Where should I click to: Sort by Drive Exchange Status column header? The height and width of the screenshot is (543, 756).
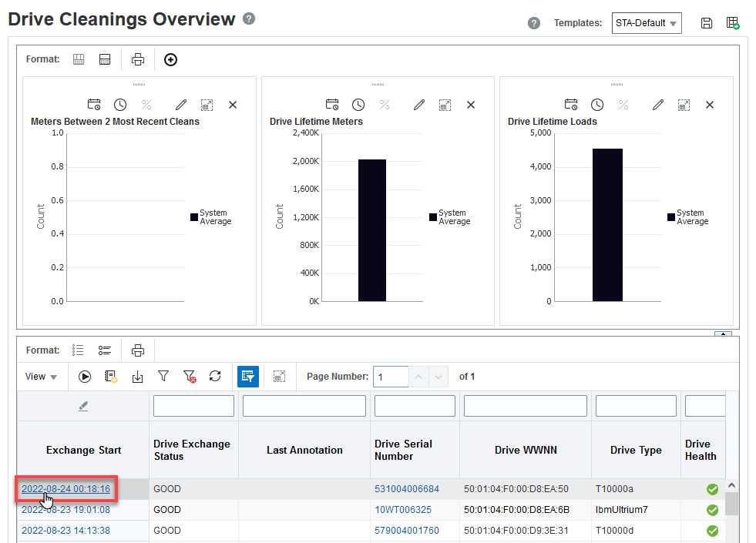194,450
